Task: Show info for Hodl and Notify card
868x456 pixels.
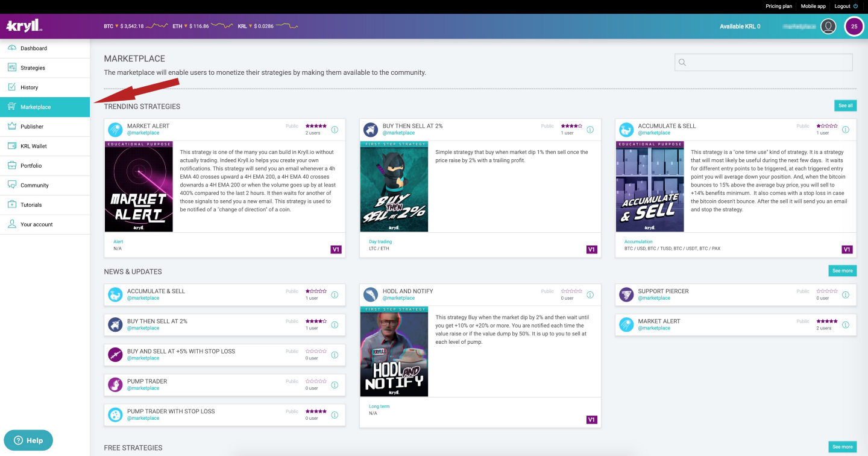Action: click(590, 295)
